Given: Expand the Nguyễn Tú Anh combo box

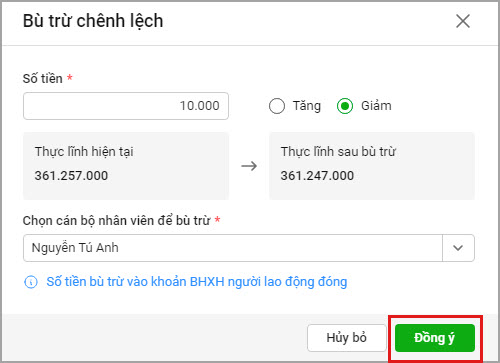Looking at the screenshot, I should (x=249, y=248).
